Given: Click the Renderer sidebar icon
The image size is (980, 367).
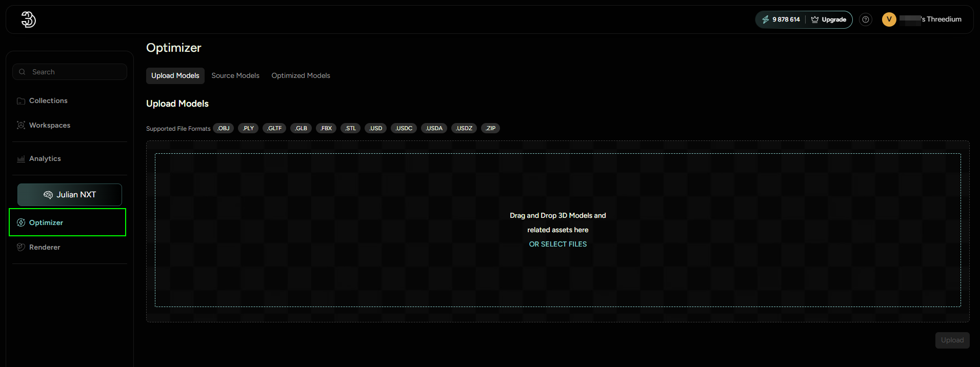Looking at the screenshot, I should [21, 247].
